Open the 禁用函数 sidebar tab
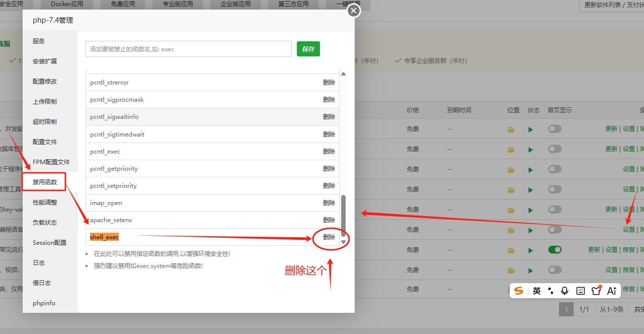The height and width of the screenshot is (334, 644). point(45,182)
